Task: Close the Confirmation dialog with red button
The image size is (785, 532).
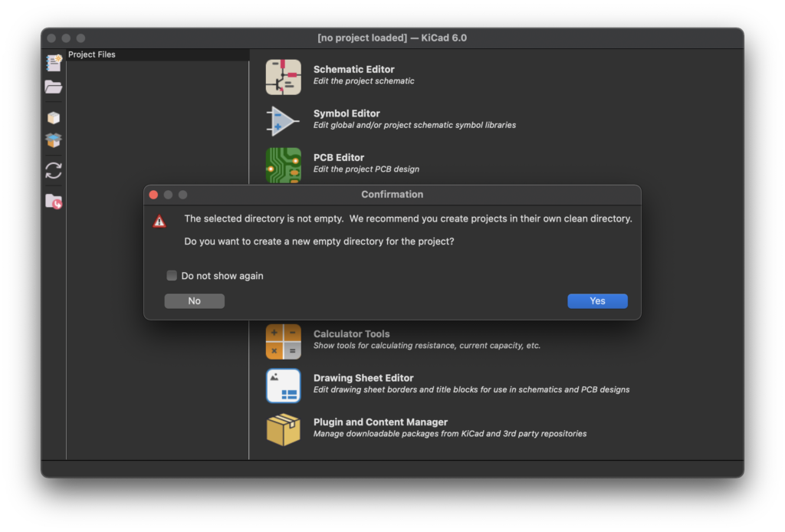Action: (153, 195)
